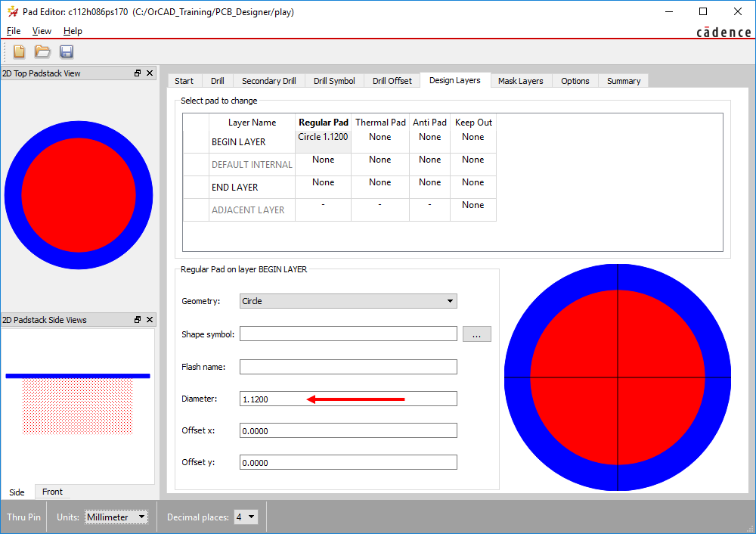Open the View menu

coord(42,31)
